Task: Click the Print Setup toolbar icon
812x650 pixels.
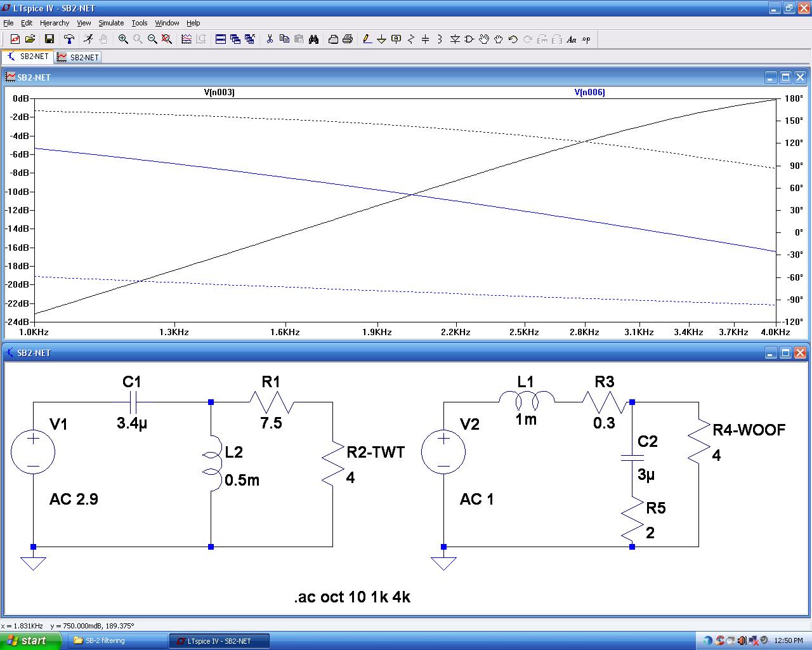Action: coord(333,39)
